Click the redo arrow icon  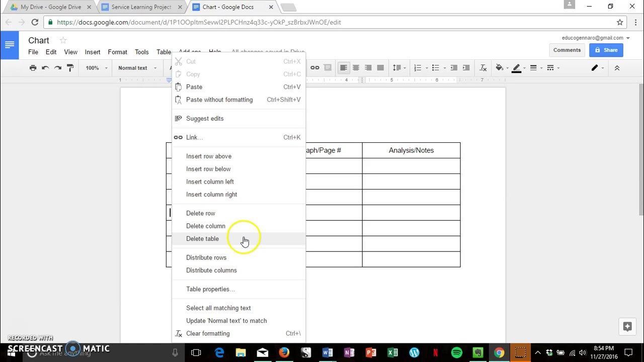coord(58,68)
